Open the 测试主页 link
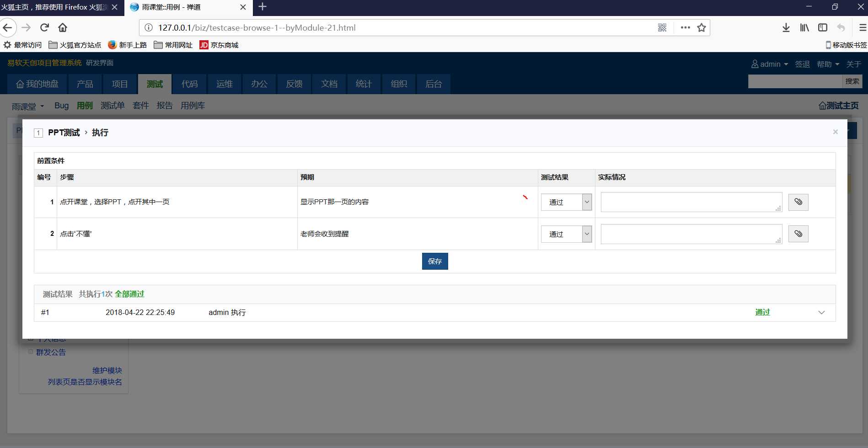Screen dimensions: 868x448 838,106
